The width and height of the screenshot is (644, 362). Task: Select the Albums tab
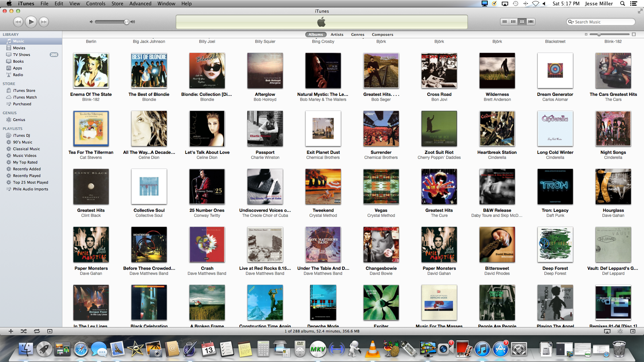tap(316, 35)
